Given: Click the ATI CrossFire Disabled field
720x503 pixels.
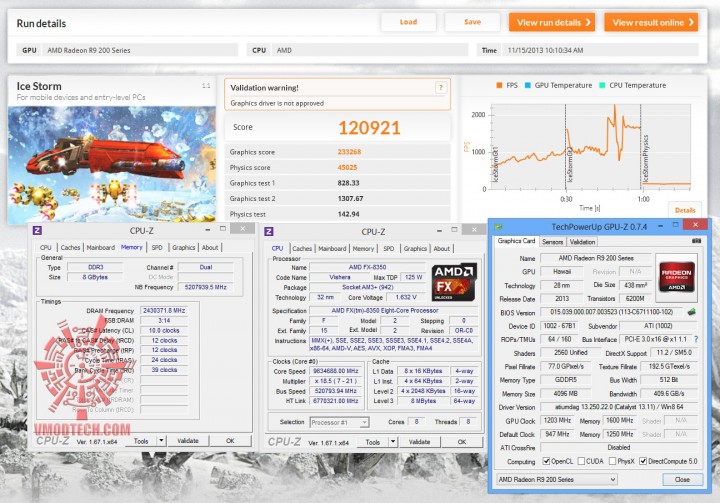Looking at the screenshot, I should [619, 447].
